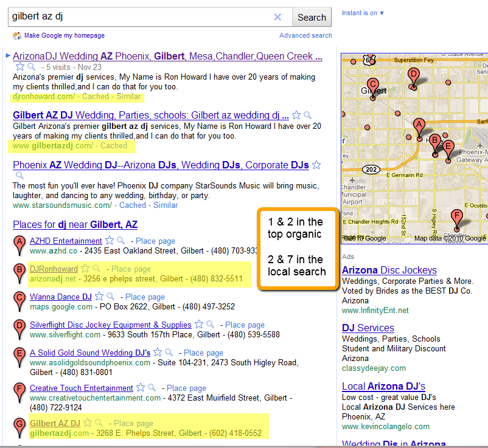Click the magnifier beside Creative Touch Entertainment
This screenshot has width=488, height=448.
tap(152, 387)
